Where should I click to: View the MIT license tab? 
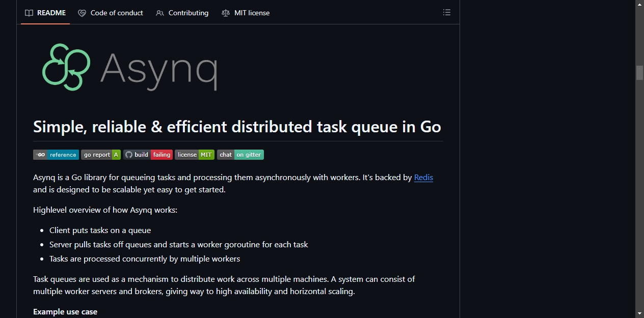click(246, 13)
